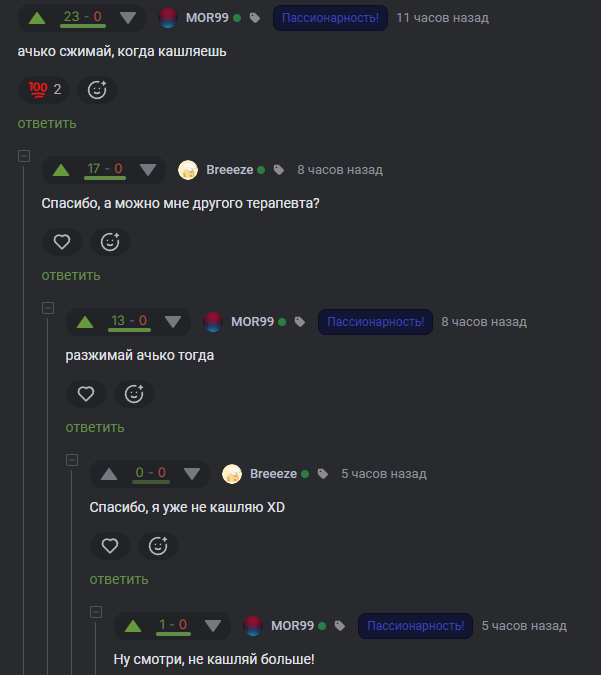601x675 pixels.
Task: Open the '11 часов назад' timestamp link
Action: coord(443,18)
